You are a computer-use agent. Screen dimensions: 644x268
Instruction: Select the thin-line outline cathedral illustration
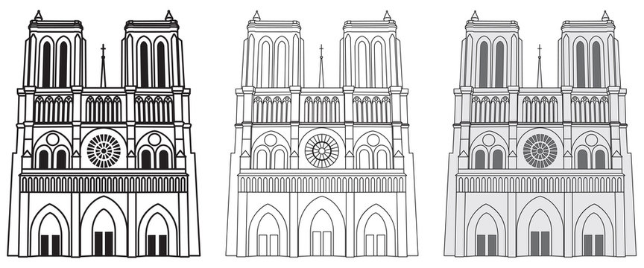(322, 134)
